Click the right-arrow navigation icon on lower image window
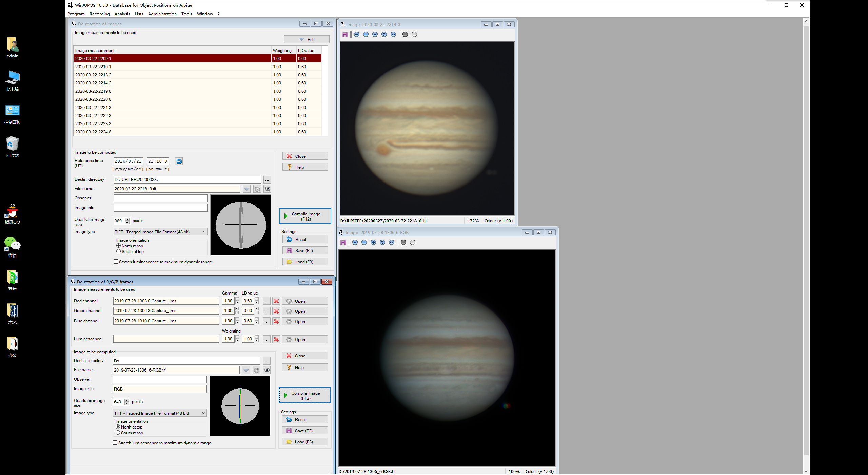Image resolution: width=868 pixels, height=475 pixels. pyautogui.click(x=392, y=242)
